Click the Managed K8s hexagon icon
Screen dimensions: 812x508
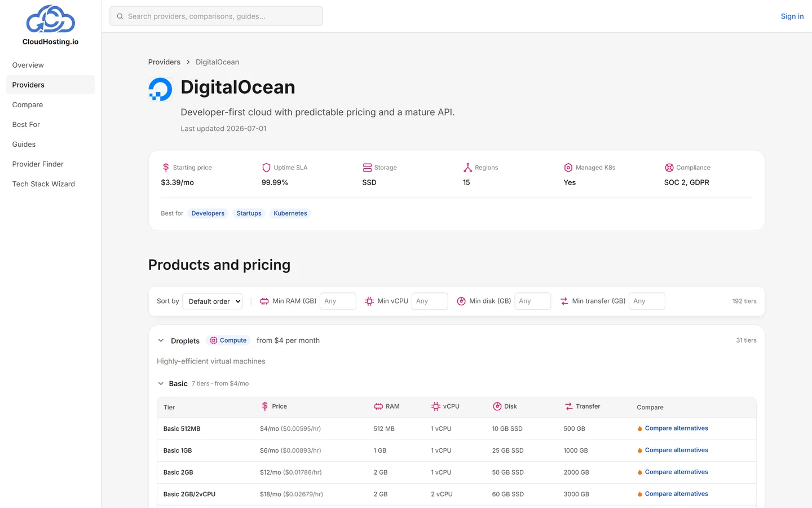pos(568,168)
